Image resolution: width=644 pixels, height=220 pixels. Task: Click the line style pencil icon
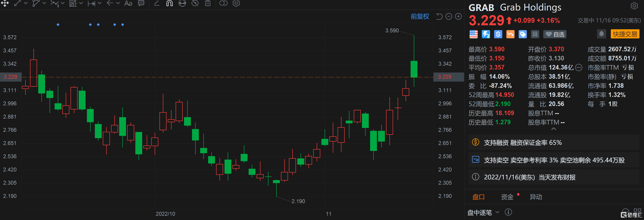pos(157,3)
